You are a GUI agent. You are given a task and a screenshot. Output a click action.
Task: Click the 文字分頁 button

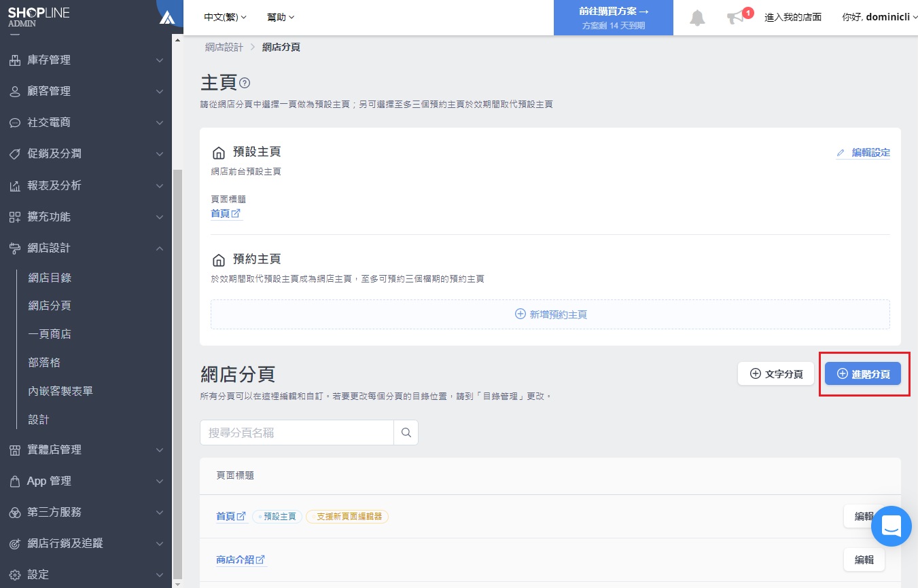[776, 373]
